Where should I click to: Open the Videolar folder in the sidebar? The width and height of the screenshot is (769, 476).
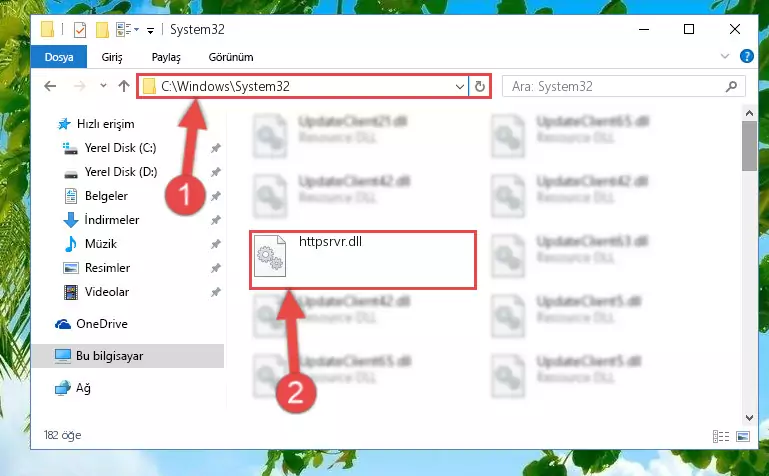coord(107,292)
